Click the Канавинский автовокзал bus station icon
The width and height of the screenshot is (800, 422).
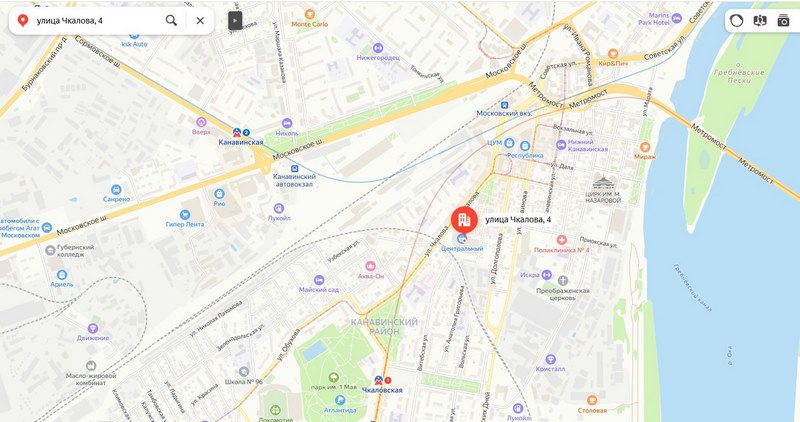coord(294,168)
